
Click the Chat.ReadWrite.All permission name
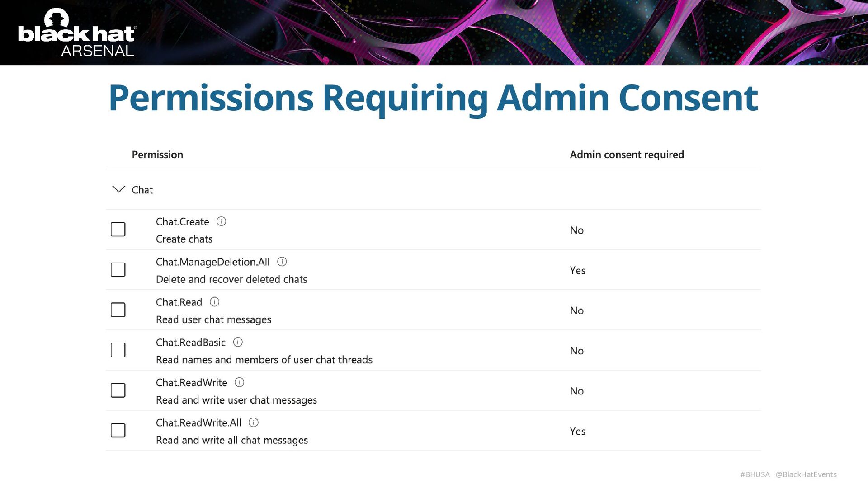(x=198, y=423)
